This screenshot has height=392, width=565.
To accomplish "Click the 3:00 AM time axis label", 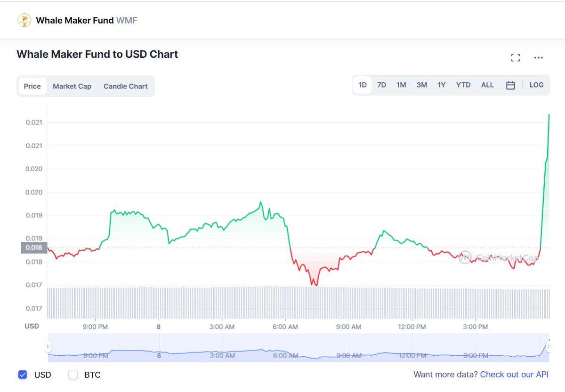I will [222, 327].
